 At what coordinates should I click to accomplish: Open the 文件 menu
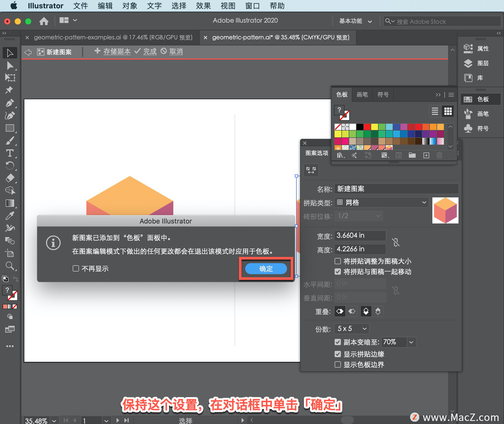tap(81, 6)
